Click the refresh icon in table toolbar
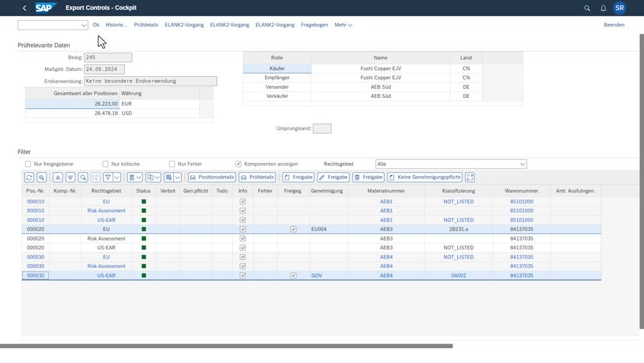This screenshot has height=363, width=644. (x=29, y=177)
